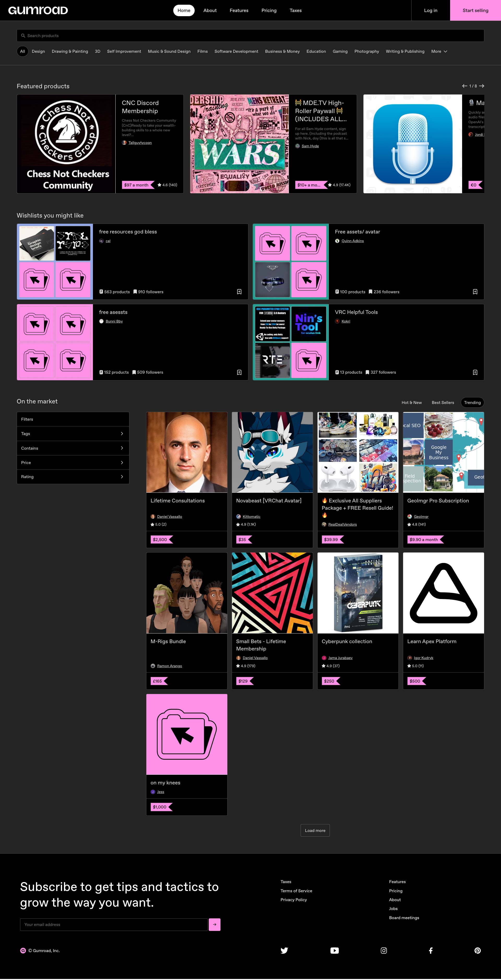This screenshot has width=501, height=980.
Task: Open Gumroad's YouTube channel icon
Action: click(335, 950)
